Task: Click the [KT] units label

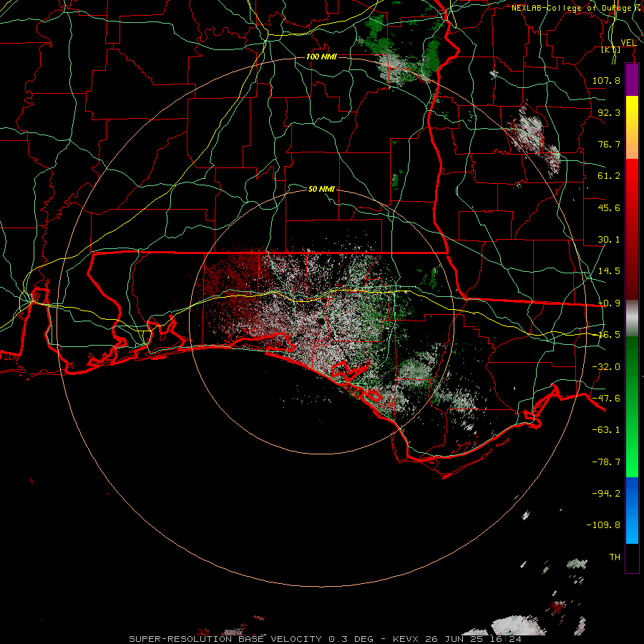Action: pos(611,50)
